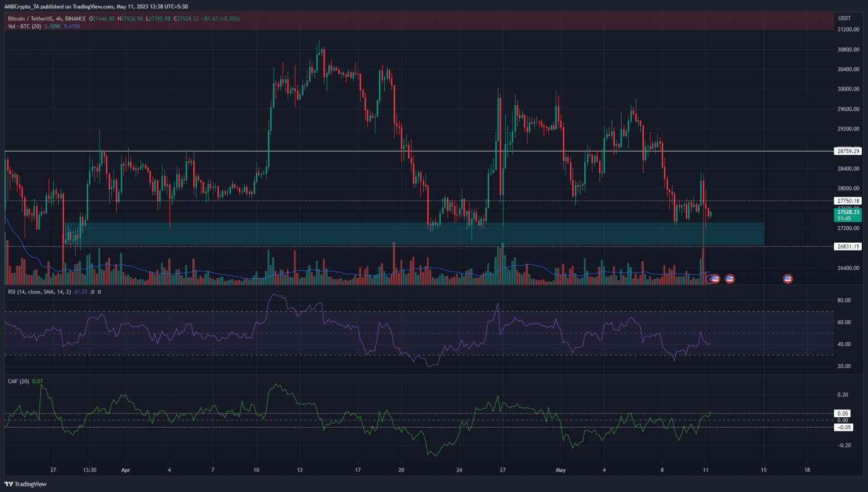Click the green current price 27528.33 tag

tap(848, 213)
